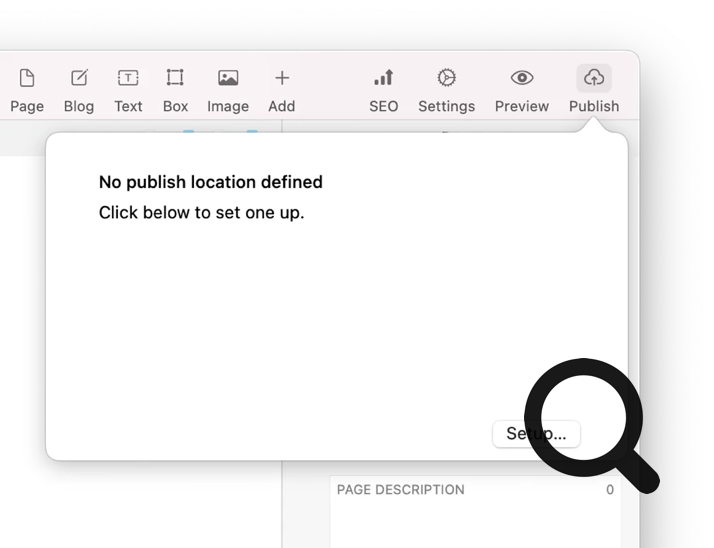Open the Blog pencil icon
Viewport: 714px width, 548px height.
[79, 78]
